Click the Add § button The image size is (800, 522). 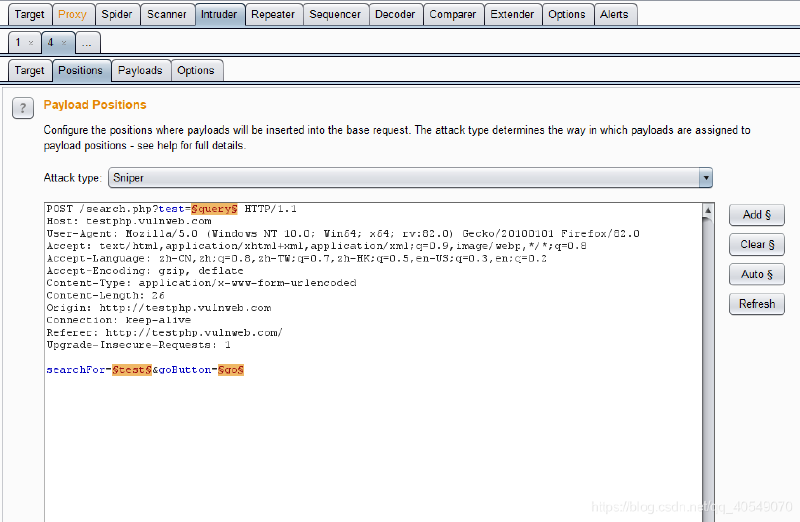tap(757, 215)
